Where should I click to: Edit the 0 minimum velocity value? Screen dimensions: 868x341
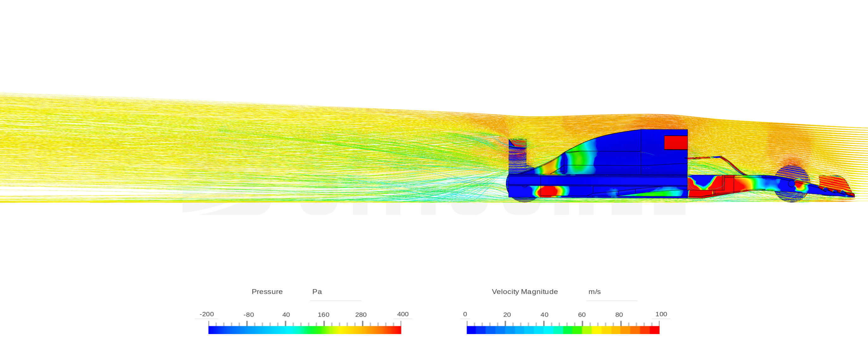pos(465,314)
